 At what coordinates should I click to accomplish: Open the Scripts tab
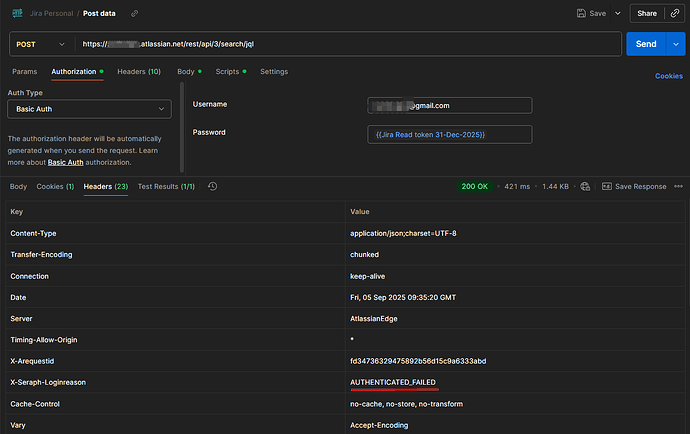tap(229, 72)
